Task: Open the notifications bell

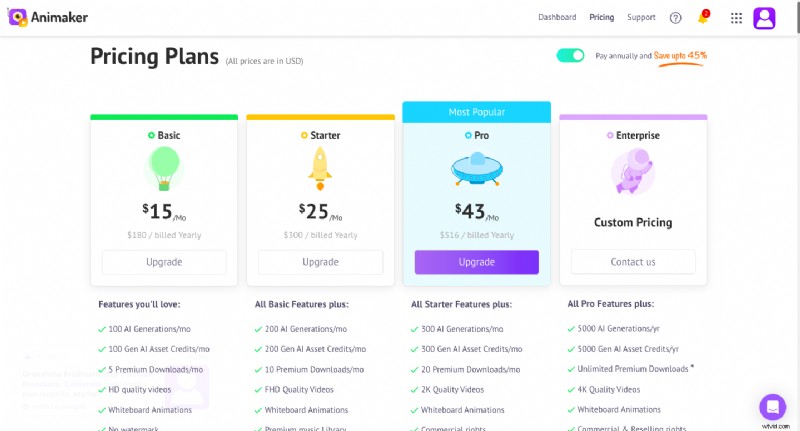Action: [x=703, y=18]
